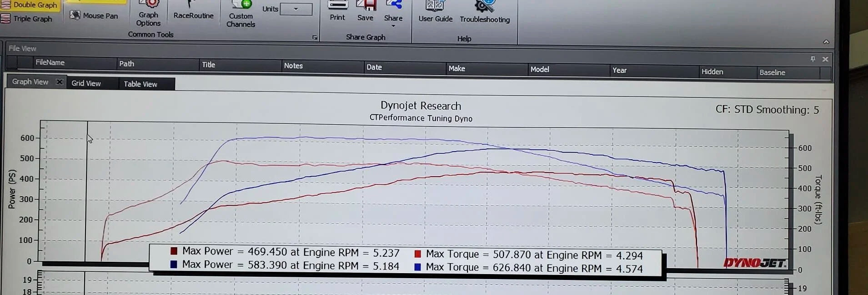Switch to Triple Graph layout

[27, 19]
